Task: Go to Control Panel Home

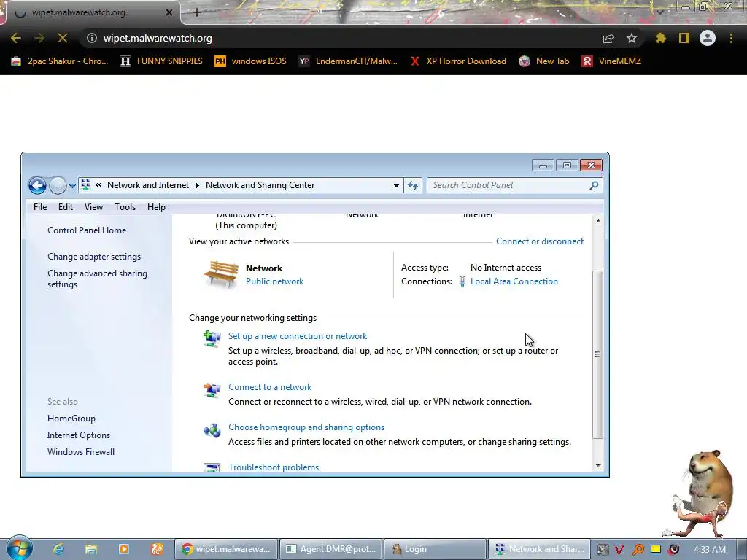Action: pos(87,230)
